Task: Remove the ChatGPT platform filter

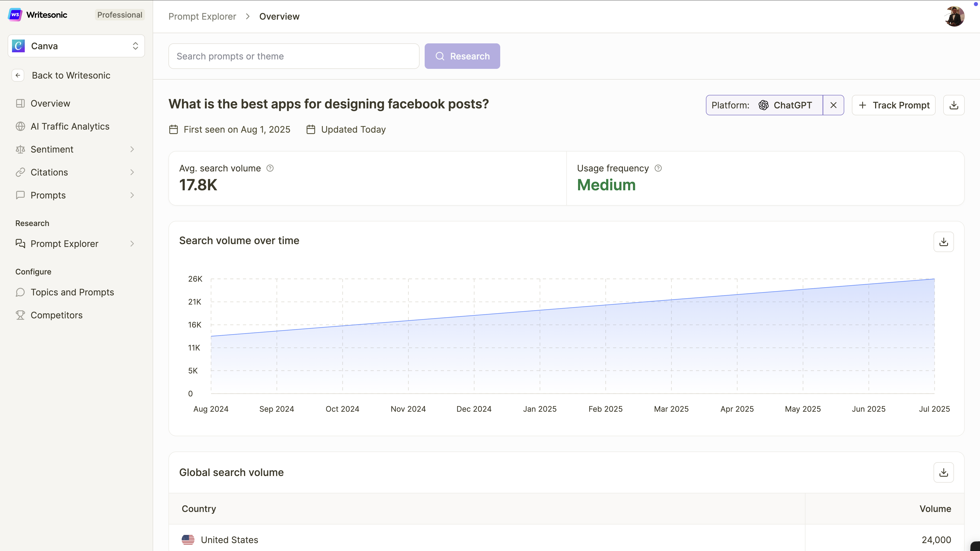Action: pyautogui.click(x=833, y=105)
